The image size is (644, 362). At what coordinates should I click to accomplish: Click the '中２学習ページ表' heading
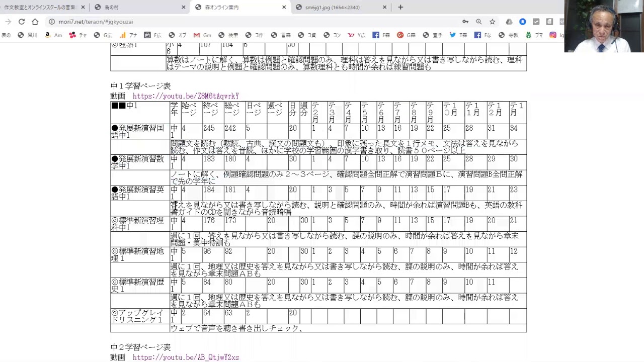pos(141,347)
